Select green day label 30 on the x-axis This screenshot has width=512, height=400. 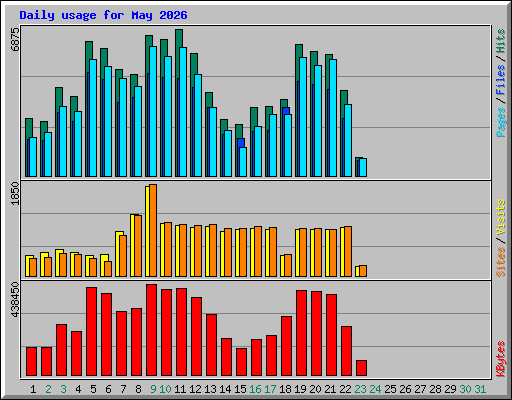pos(465,389)
